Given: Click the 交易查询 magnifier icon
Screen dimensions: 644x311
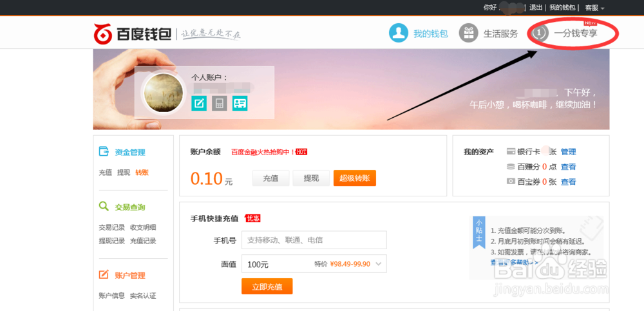Looking at the screenshot, I should (x=104, y=206).
